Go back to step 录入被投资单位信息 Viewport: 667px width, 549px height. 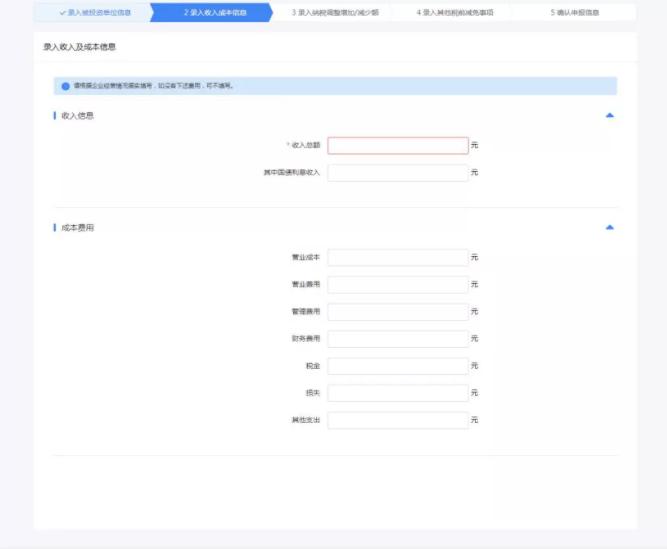tap(95, 13)
